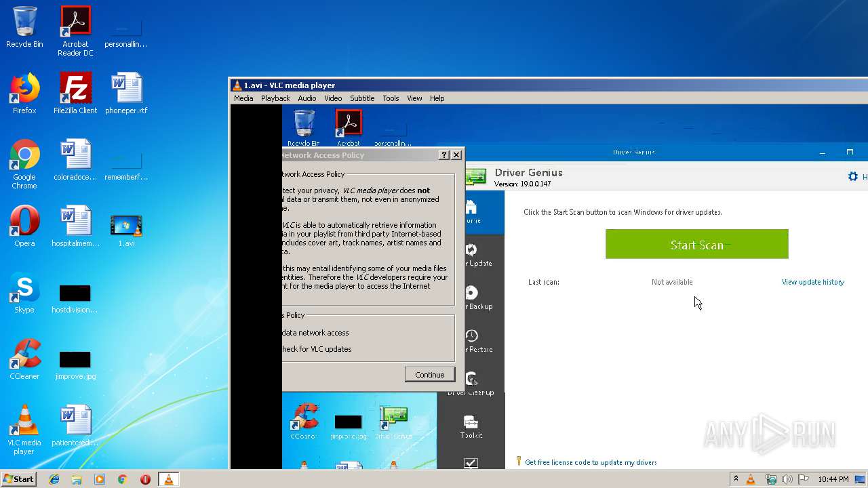The height and width of the screenshot is (488, 868).
Task: Open VLC Video menu
Action: coord(333,98)
